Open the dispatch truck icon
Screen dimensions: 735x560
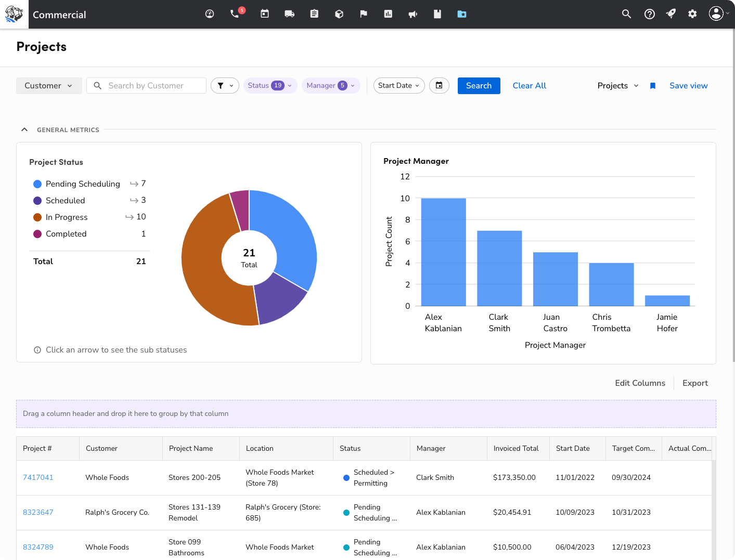click(x=289, y=14)
